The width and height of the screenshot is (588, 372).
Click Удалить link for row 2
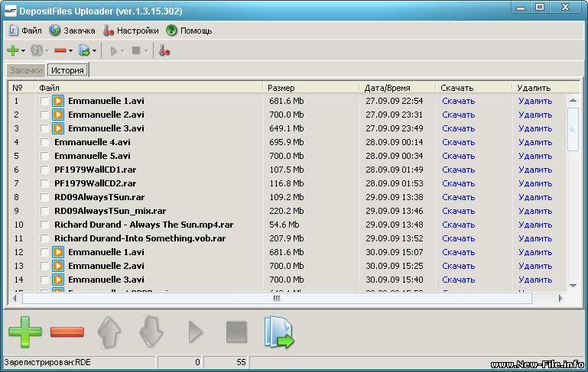[x=535, y=115]
